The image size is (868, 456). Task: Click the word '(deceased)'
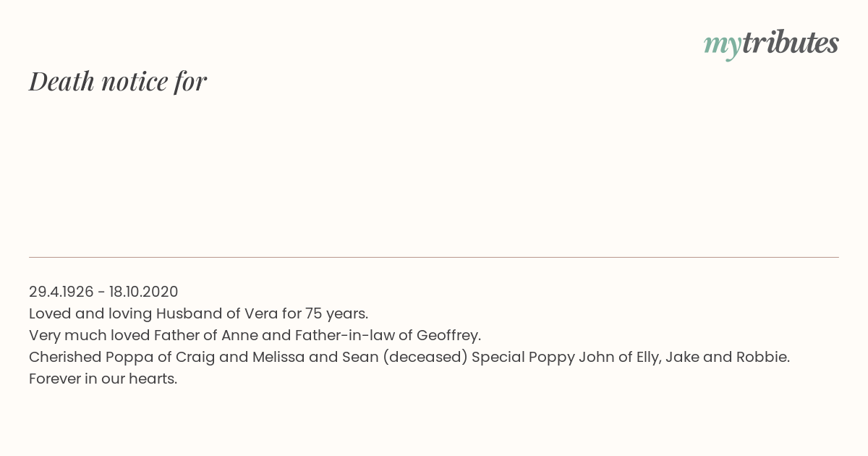pos(425,357)
